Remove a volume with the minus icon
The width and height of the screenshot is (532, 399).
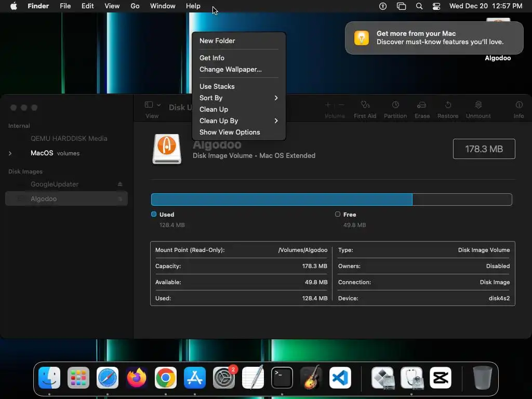pyautogui.click(x=342, y=105)
